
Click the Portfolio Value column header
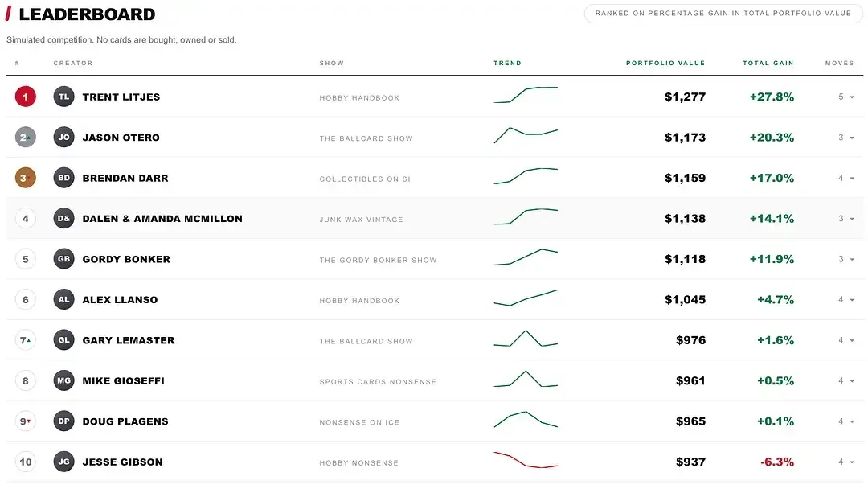[665, 63]
